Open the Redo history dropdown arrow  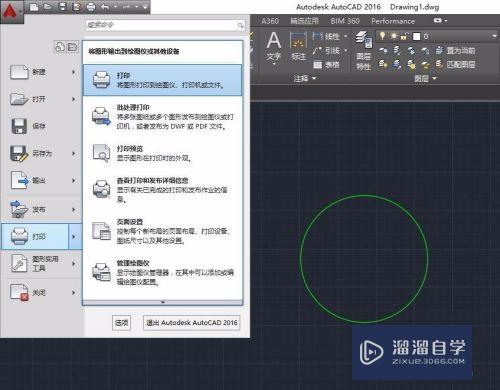(137, 7)
